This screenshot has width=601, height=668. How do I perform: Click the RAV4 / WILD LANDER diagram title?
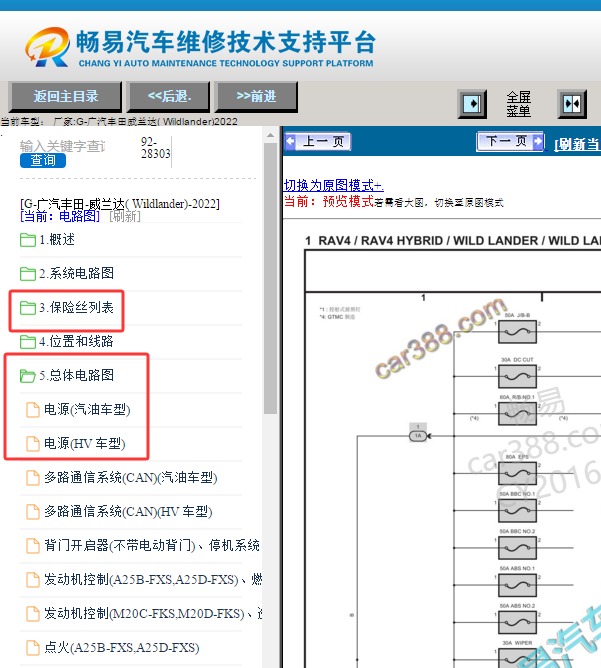[x=453, y=241]
